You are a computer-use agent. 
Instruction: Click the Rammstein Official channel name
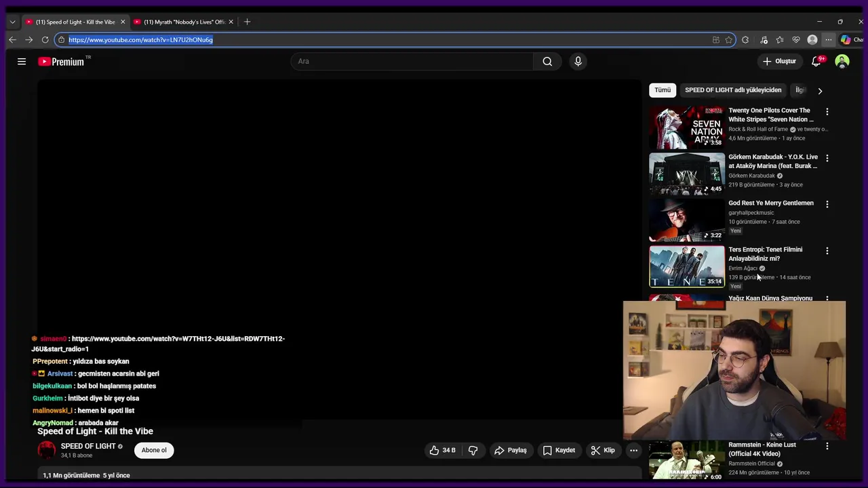(751, 464)
